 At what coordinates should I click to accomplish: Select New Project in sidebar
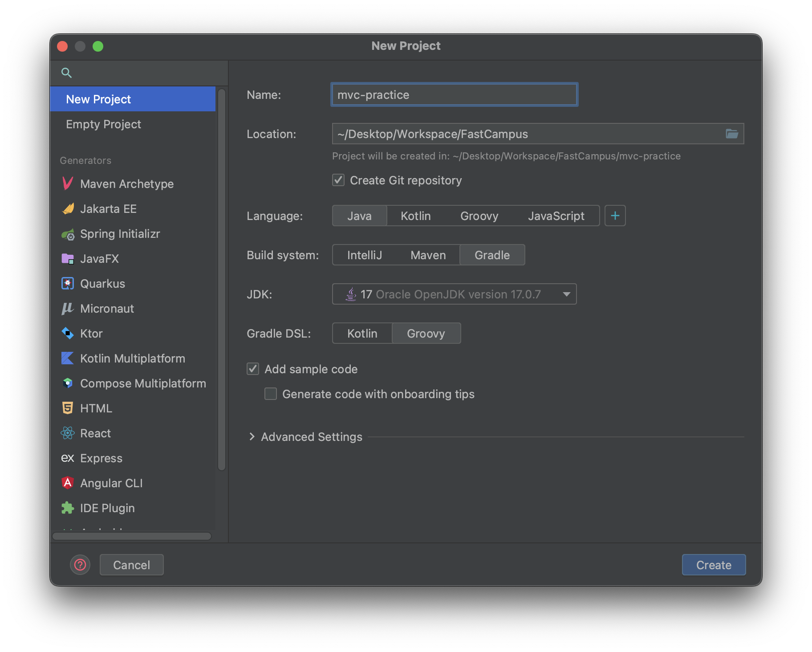click(x=133, y=99)
